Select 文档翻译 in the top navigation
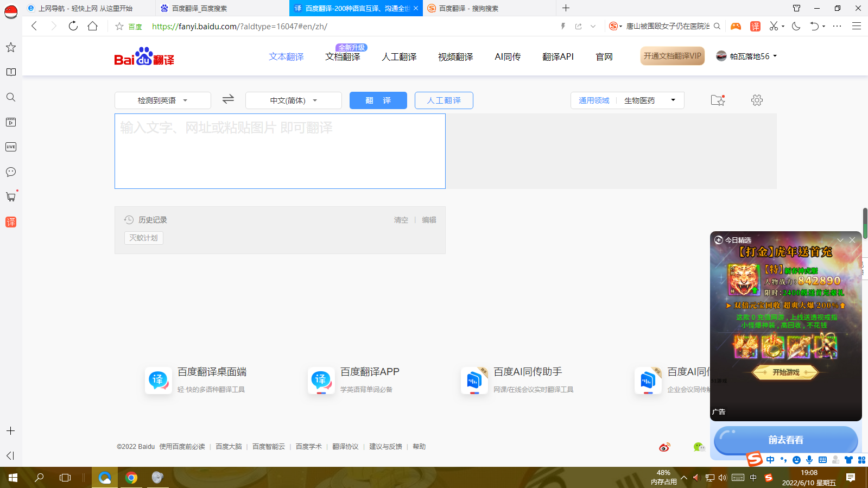868x488 pixels. point(343,56)
